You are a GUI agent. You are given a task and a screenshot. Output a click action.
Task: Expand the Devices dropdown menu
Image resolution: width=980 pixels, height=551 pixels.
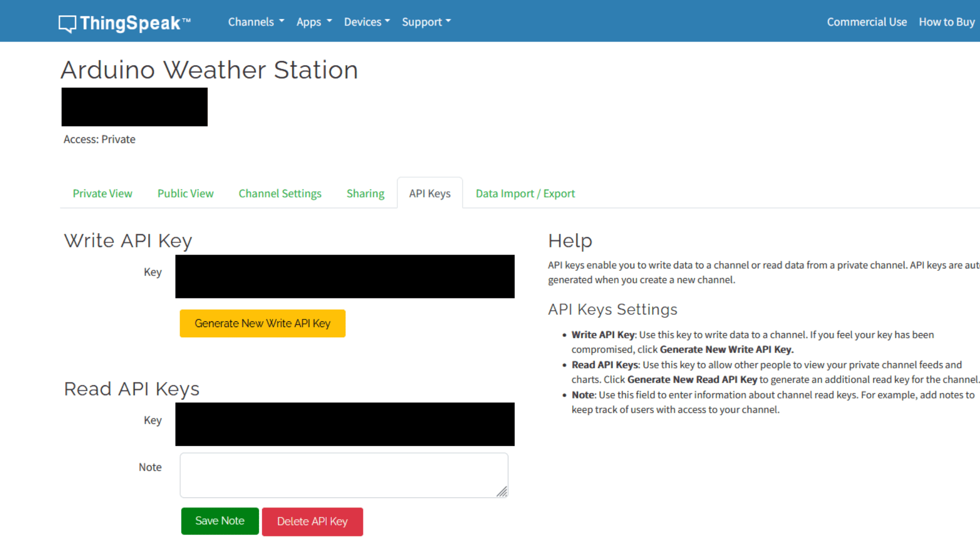tap(366, 22)
